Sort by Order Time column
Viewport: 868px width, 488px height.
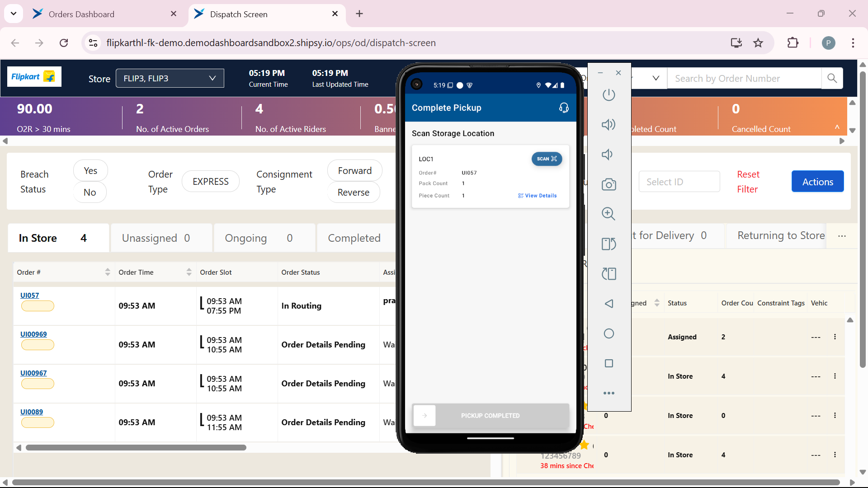[x=189, y=272]
